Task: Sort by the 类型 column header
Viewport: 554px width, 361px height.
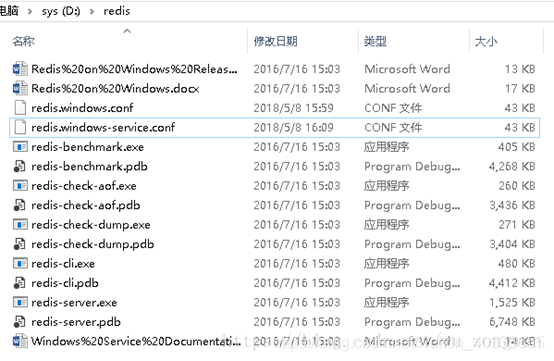Action: tap(375, 41)
